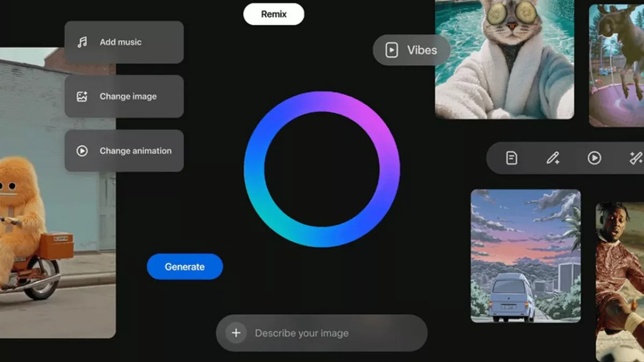Choose the Add music text option
Viewport: 644px width, 362px height.
(x=121, y=42)
